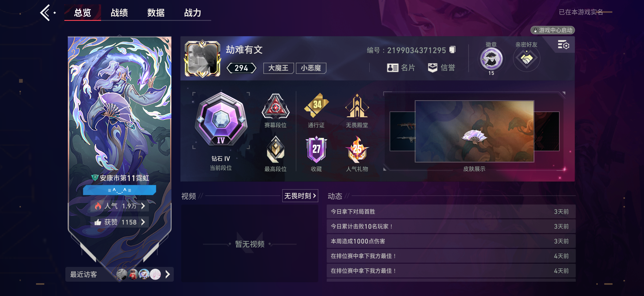The image size is (644, 296).
Task: Open the fan skin showcase thumbnail
Action: (x=474, y=131)
